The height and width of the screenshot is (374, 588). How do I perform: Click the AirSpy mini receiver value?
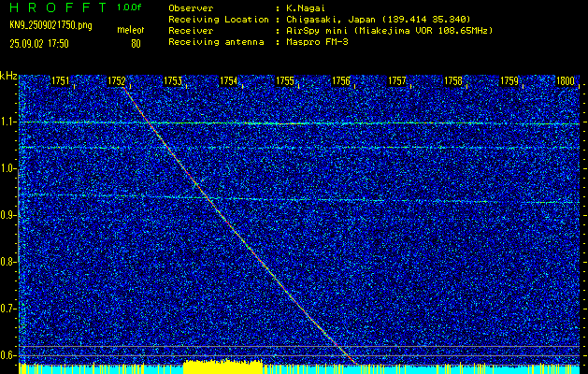pyautogui.click(x=389, y=30)
